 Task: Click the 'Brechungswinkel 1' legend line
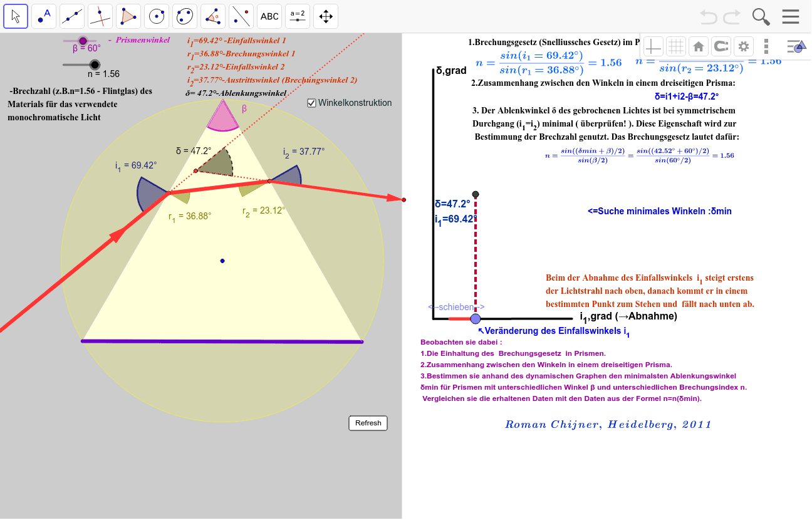241,54
